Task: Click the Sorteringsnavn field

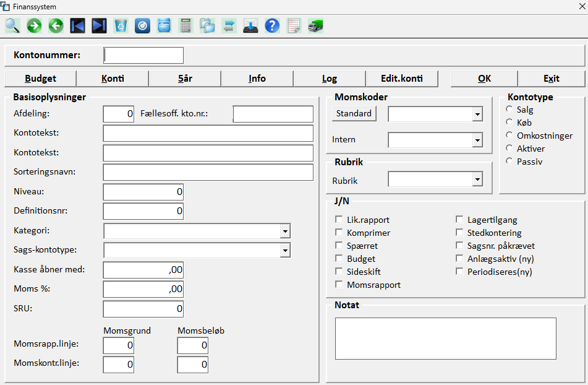Action: [x=208, y=172]
